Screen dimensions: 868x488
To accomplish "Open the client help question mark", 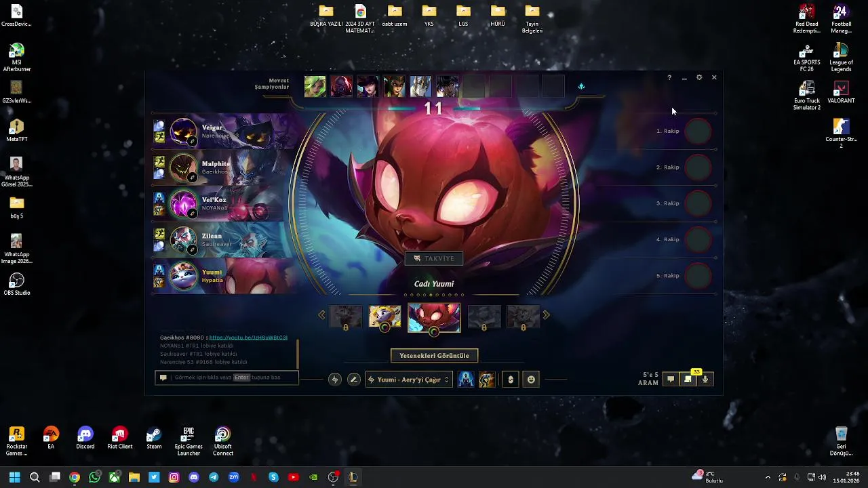I will tap(669, 78).
